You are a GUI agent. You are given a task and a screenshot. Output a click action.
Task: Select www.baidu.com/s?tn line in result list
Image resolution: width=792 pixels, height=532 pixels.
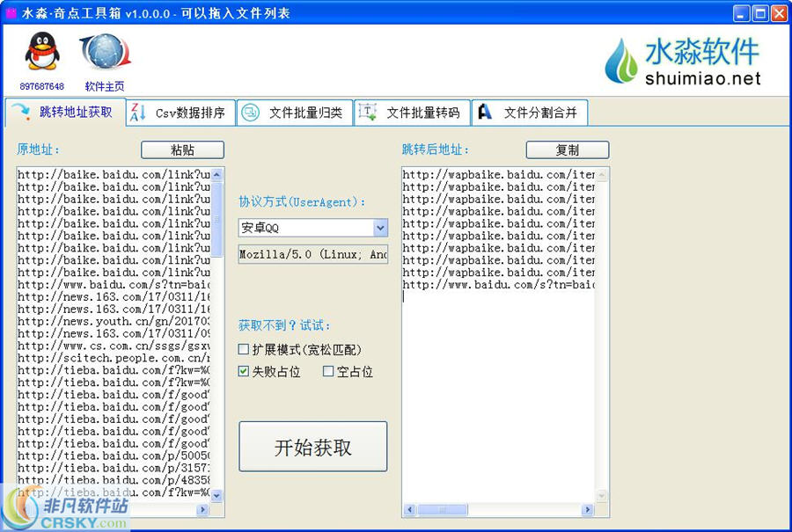[499, 285]
